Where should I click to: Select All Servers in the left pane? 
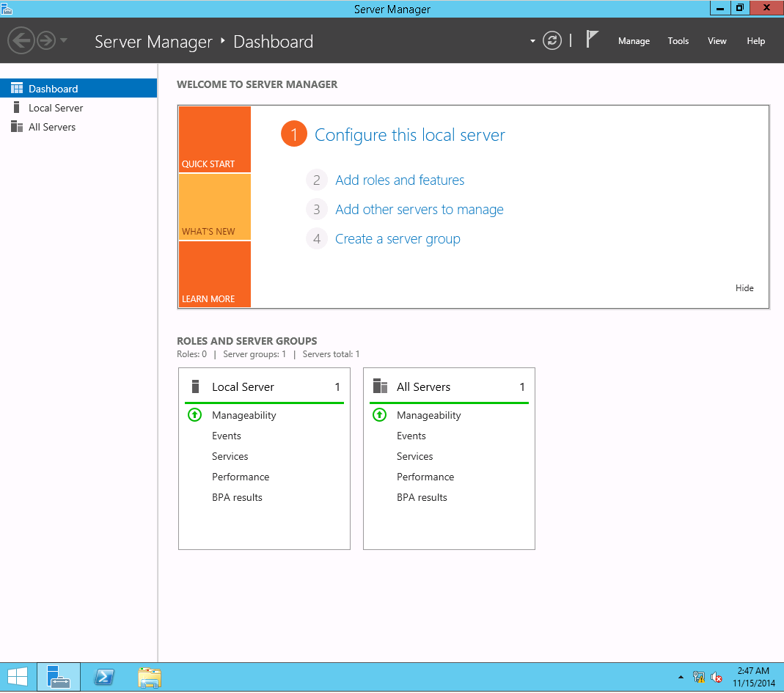point(78,127)
